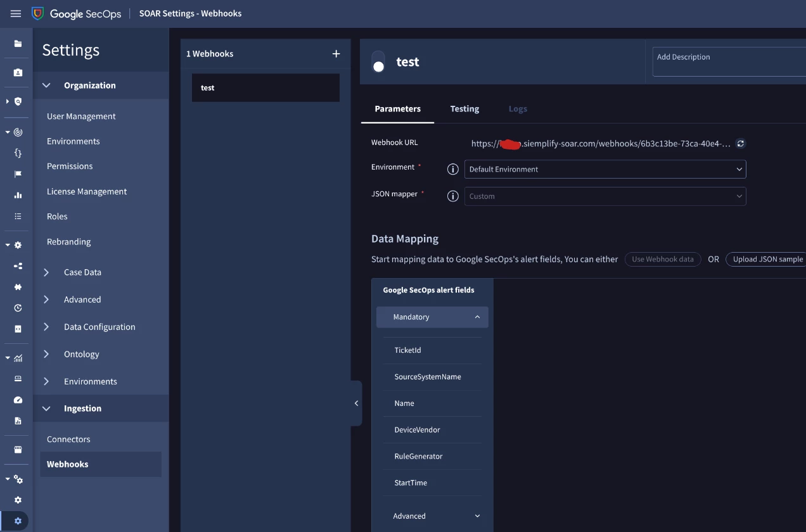Click the Use Webhook data button
The image size is (806, 532).
point(663,259)
